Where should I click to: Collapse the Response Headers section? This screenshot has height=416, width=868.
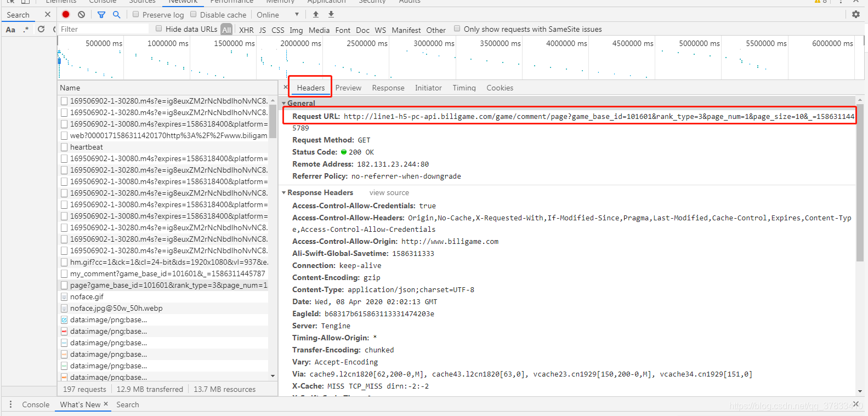(x=284, y=192)
